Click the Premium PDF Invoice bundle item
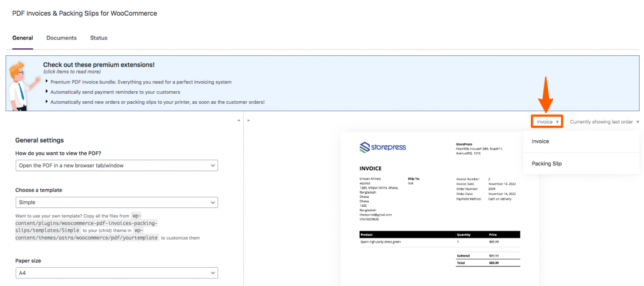644x286 pixels. point(141,82)
